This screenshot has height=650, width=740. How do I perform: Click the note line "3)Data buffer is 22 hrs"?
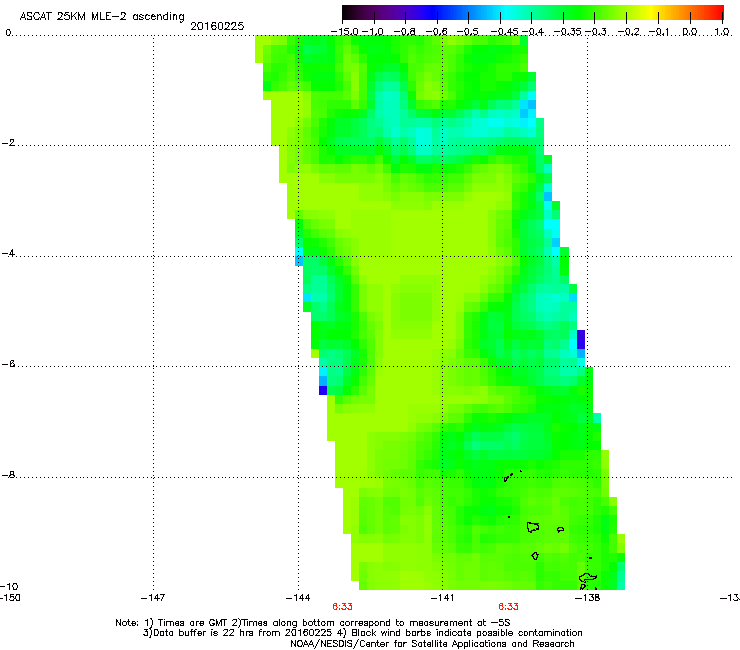pyautogui.click(x=362, y=633)
